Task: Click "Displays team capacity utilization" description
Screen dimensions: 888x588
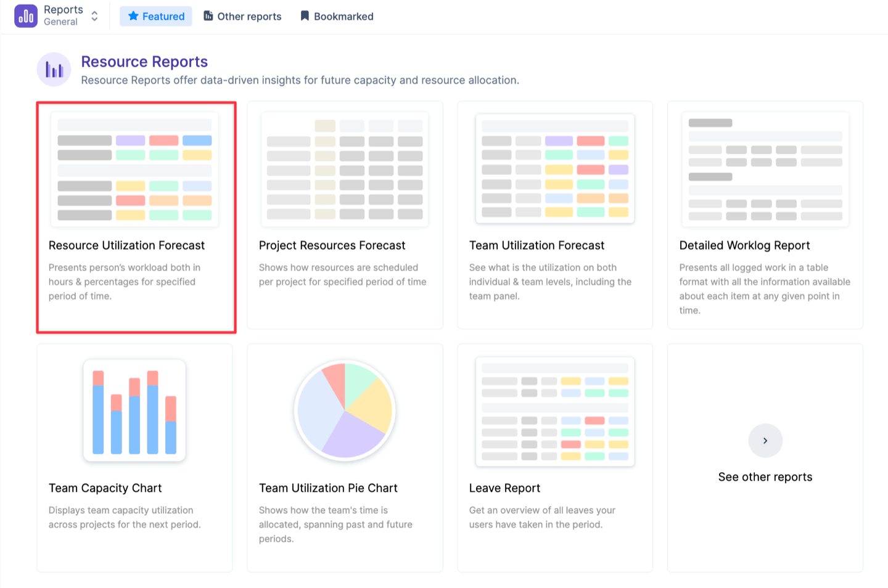Action: 125,518
